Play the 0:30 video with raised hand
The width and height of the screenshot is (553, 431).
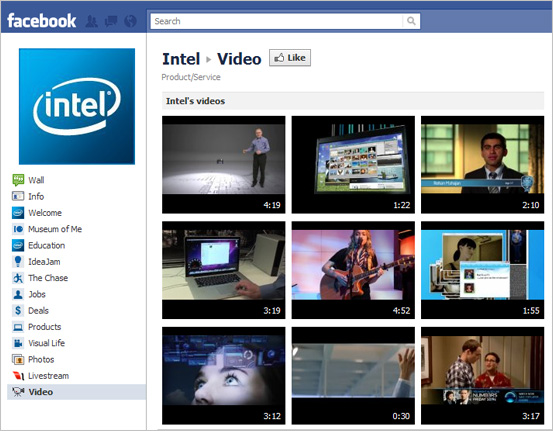[x=353, y=376]
